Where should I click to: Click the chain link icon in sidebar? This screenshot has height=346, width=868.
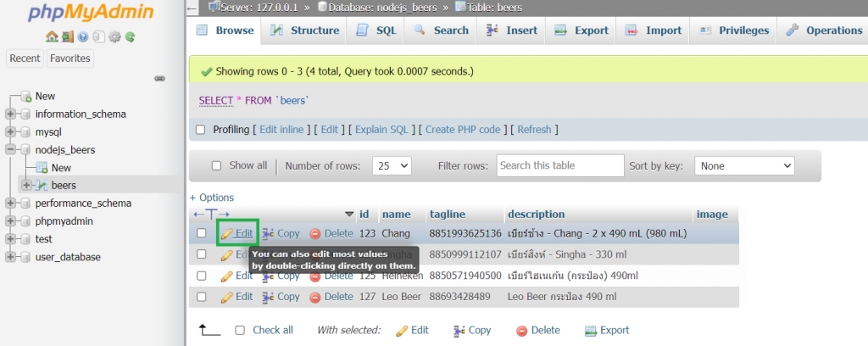click(160, 79)
